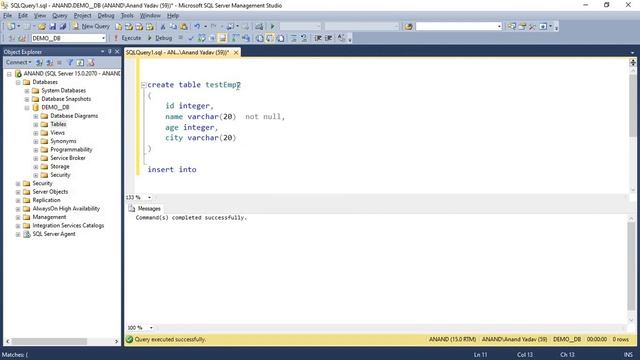Toggle Results to Text icon

[260, 38]
